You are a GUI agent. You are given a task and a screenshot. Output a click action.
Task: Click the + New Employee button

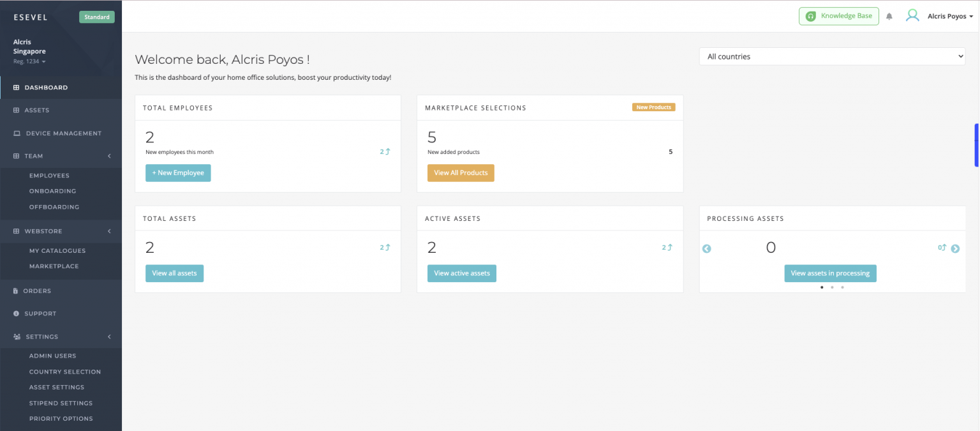click(178, 173)
